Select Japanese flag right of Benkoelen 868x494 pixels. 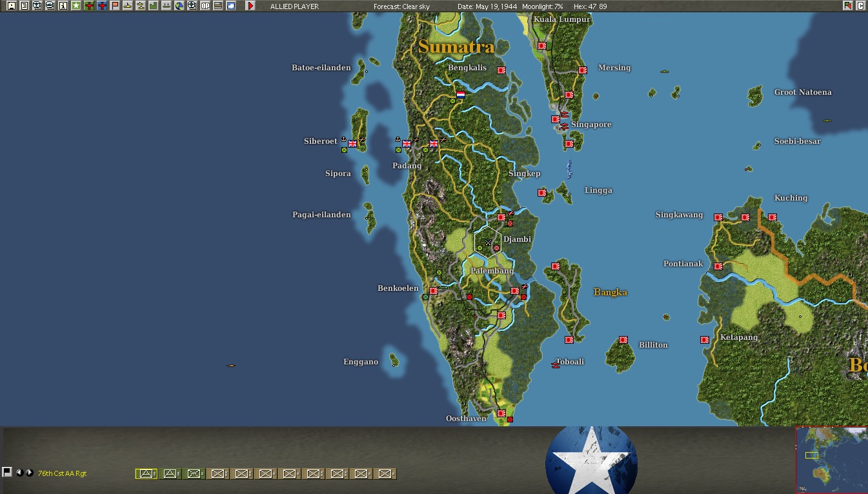434,291
